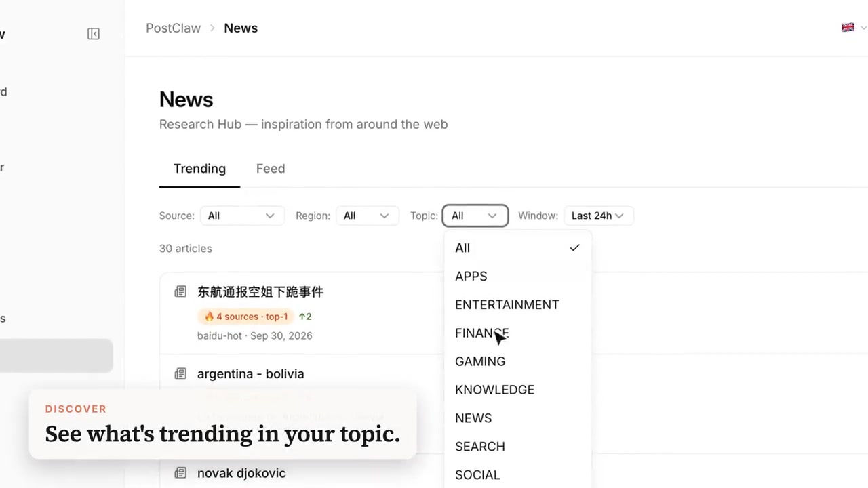Open the 东航通报空姐下跪事件 article
868x488 pixels.
(260, 291)
